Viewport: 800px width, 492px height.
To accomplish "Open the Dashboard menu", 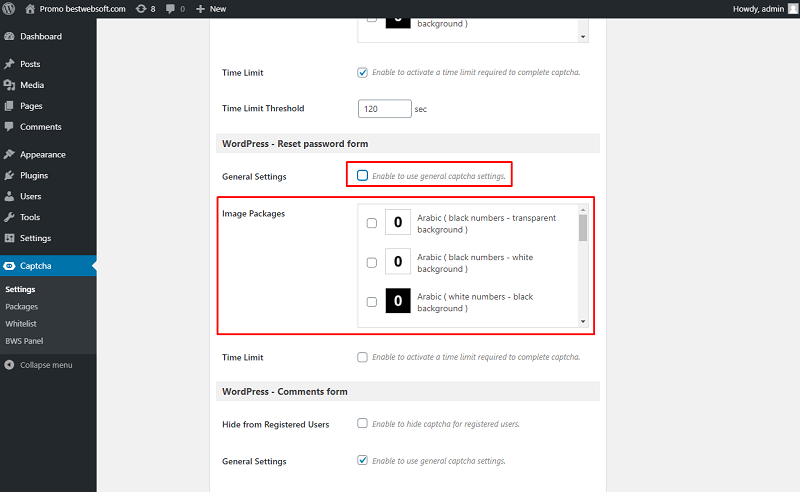I will click(41, 36).
